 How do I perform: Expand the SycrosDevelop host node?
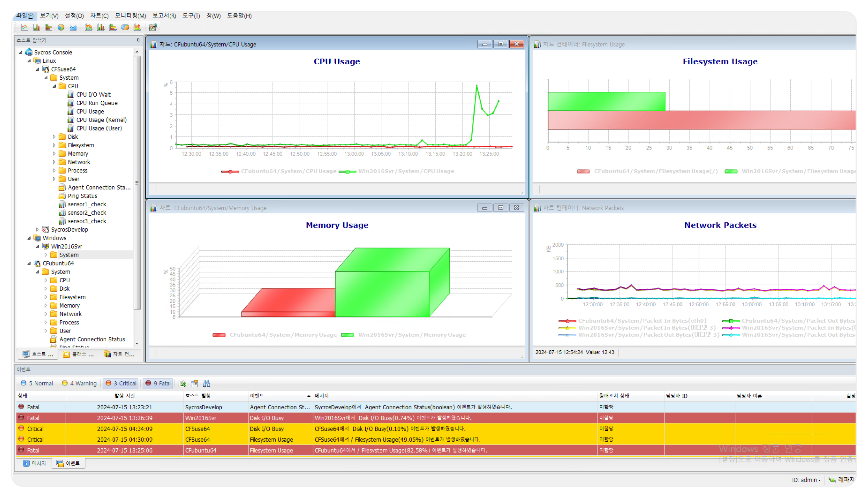point(37,230)
